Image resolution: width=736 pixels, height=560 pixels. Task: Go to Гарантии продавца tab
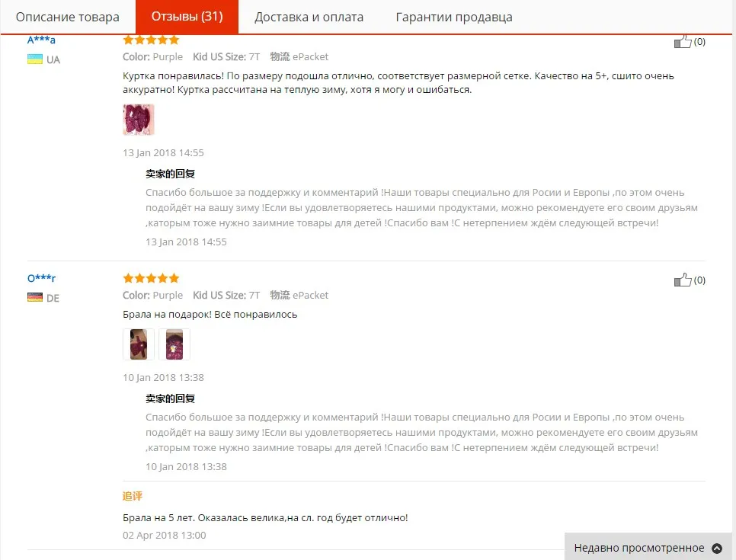tap(454, 17)
